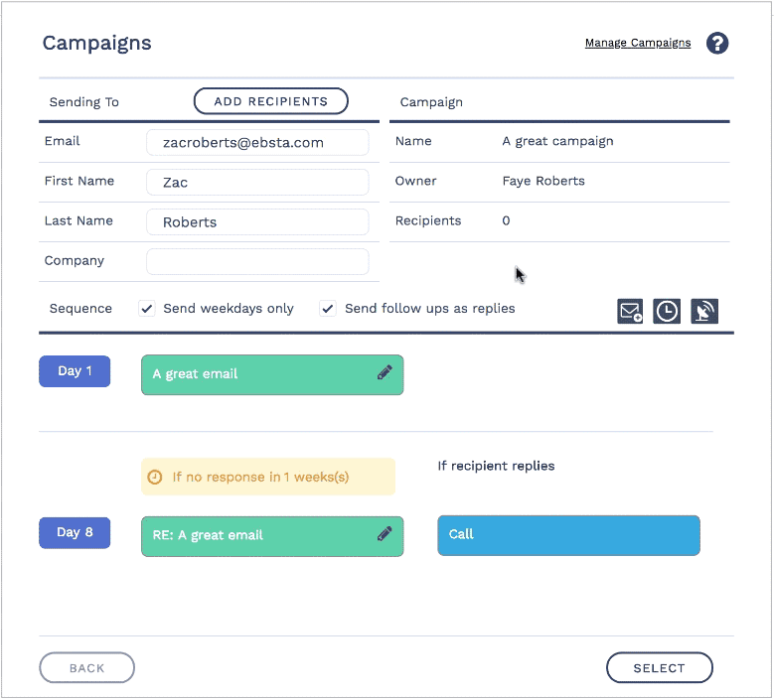
Task: Click the Back button
Action: [86, 668]
